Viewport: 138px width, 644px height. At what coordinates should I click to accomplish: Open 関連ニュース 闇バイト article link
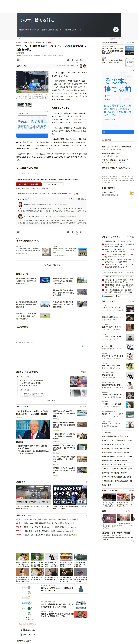click(26, 281)
